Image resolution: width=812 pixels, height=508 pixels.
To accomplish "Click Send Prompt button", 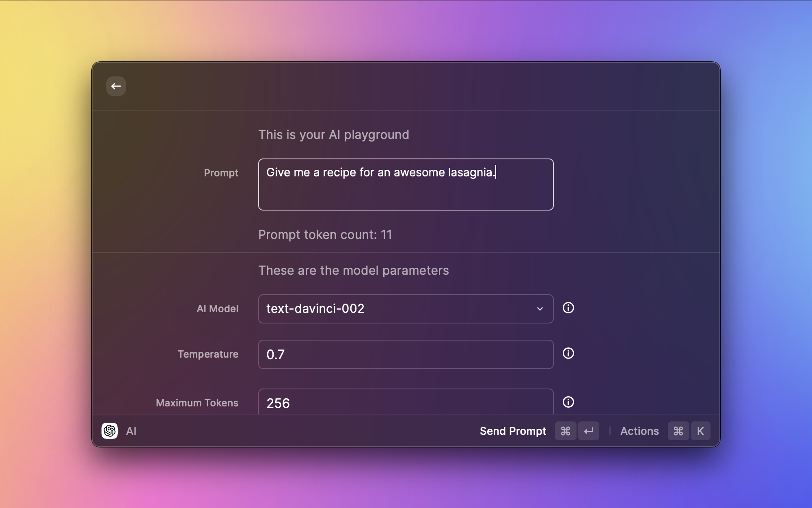I will click(513, 431).
